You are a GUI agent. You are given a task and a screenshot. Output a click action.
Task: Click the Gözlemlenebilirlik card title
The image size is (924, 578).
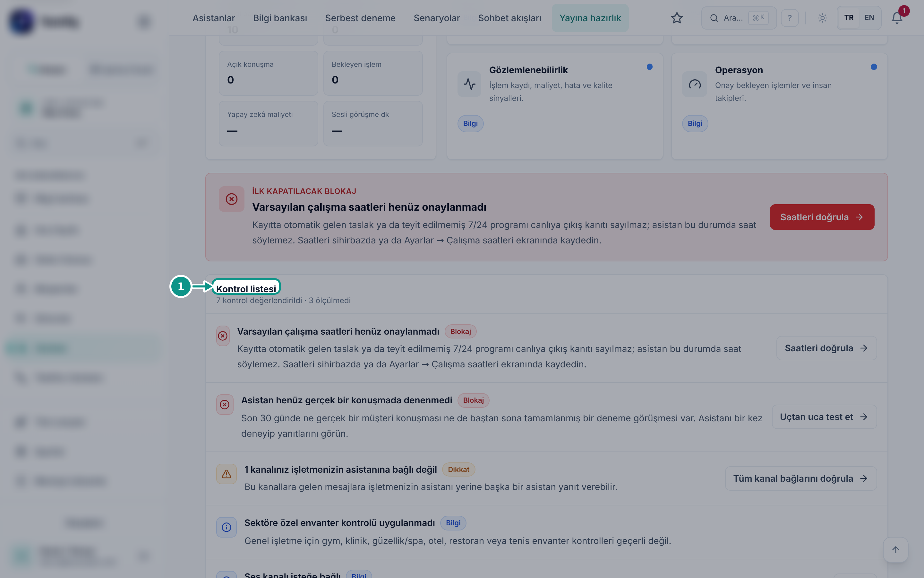click(528, 70)
